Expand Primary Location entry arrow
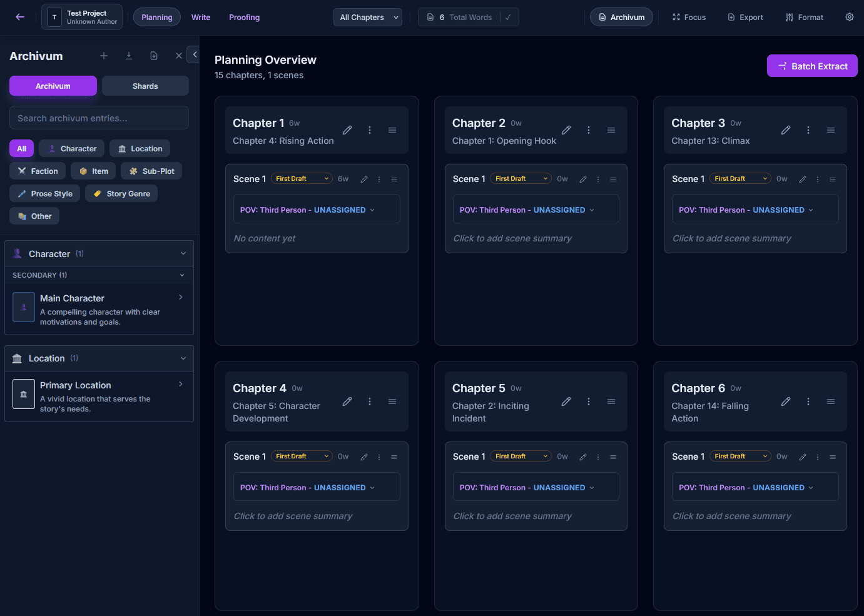 (x=181, y=384)
